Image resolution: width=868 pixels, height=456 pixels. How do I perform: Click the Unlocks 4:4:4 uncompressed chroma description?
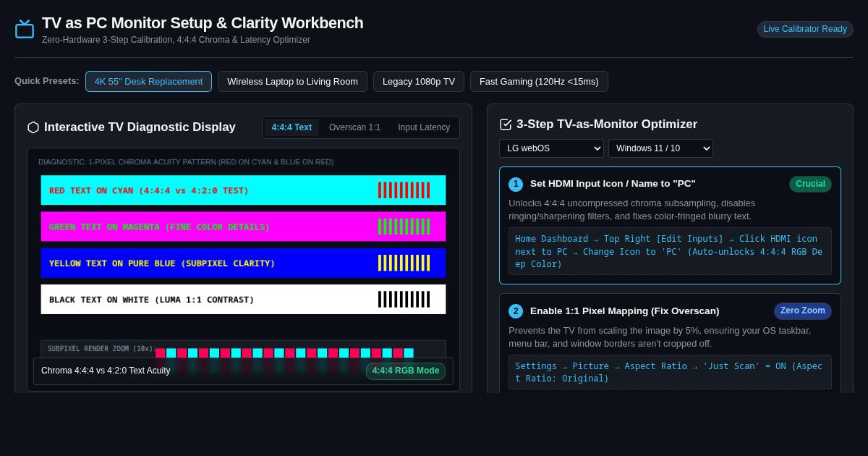click(631, 210)
